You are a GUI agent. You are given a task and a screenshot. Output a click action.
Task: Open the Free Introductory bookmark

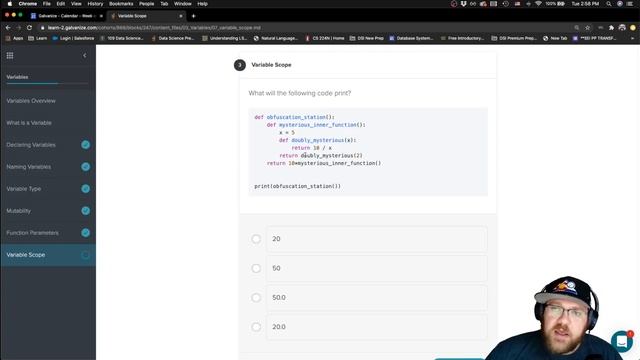[462, 38]
